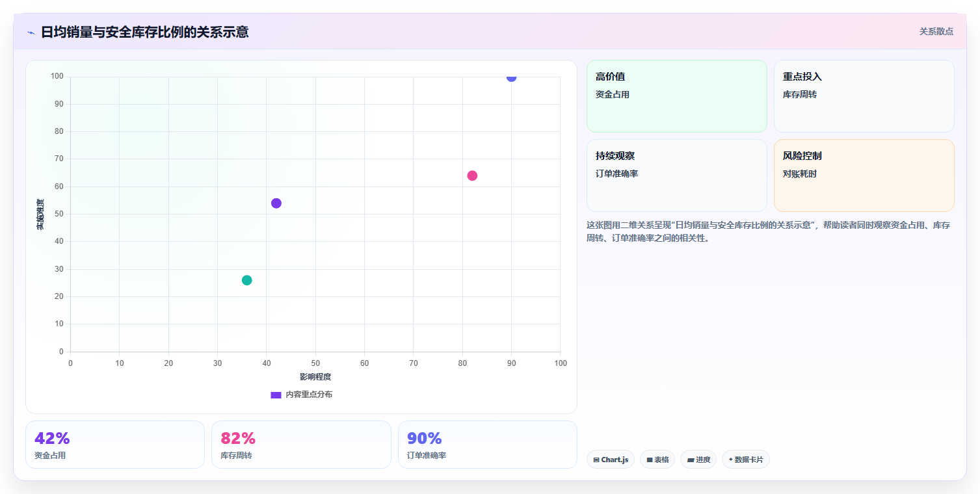Screen dimensions: 980x494
Task: Click the purple legend color box
Action: point(276,395)
